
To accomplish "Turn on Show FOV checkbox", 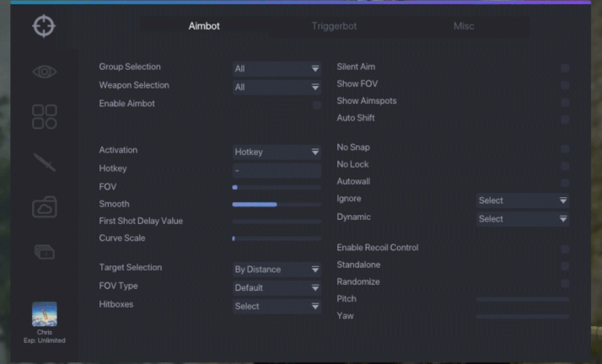I will pyautogui.click(x=565, y=85).
